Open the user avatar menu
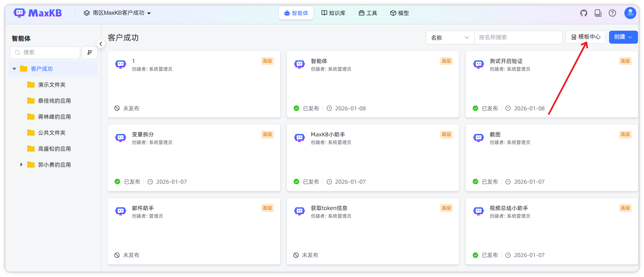Viewport: 644px width, 277px height. pos(630,13)
